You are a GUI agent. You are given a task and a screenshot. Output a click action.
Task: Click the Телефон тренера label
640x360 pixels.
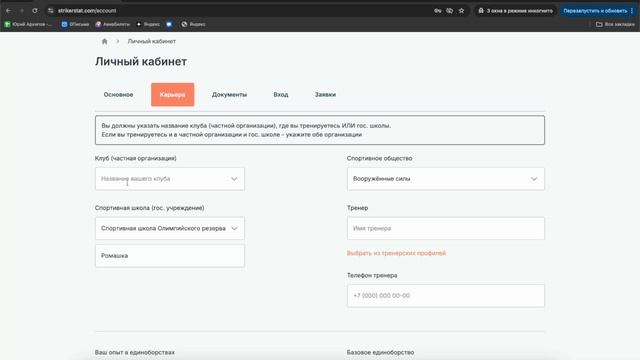(372, 276)
